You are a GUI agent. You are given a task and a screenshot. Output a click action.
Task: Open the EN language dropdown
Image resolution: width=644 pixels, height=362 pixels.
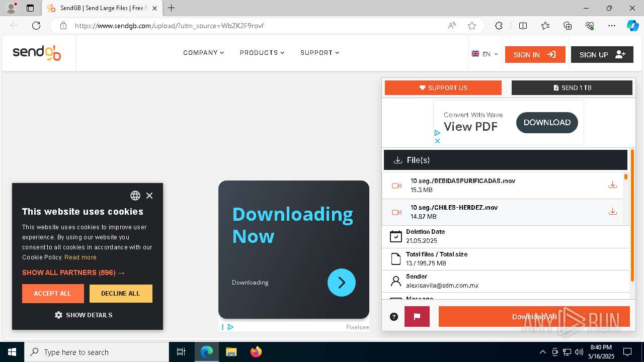(x=485, y=54)
